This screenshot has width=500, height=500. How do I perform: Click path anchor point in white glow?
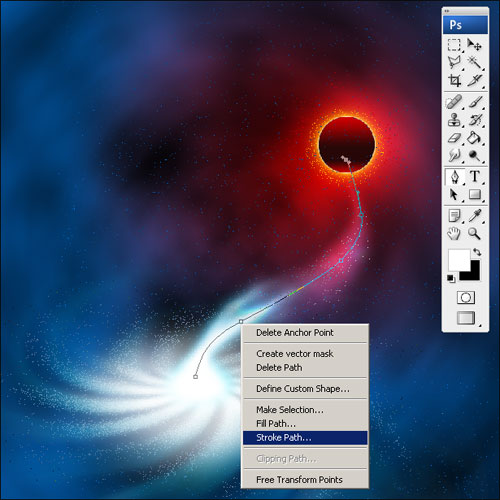point(195,377)
